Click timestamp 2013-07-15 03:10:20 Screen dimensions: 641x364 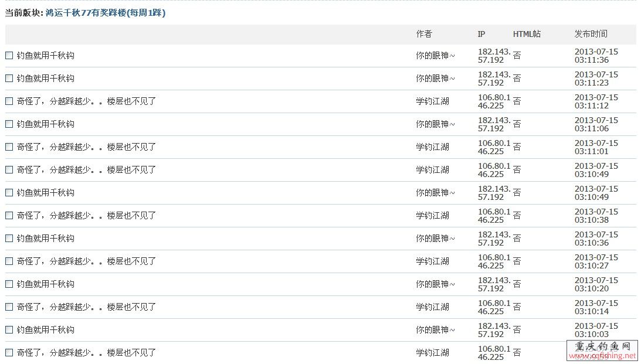[596, 284]
